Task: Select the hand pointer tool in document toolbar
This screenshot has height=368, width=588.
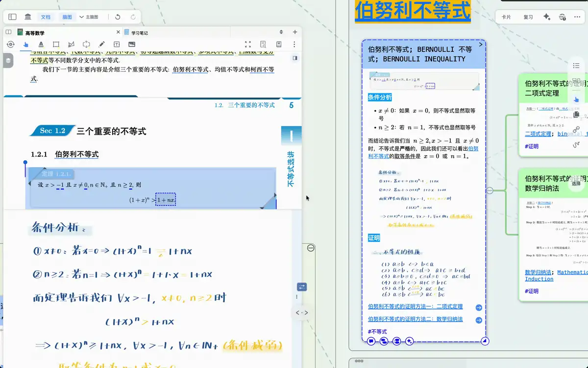Action: point(25,45)
